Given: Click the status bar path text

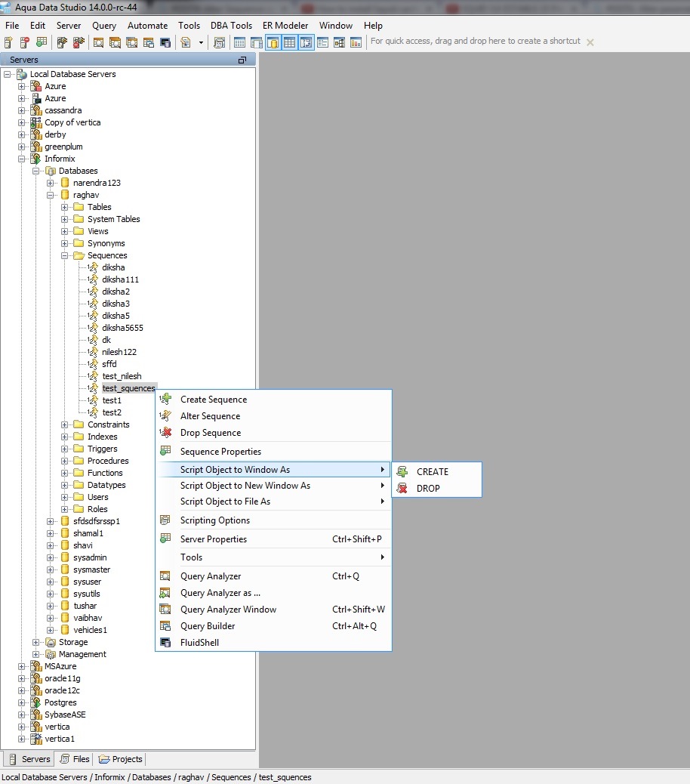Looking at the screenshot, I should point(157,777).
